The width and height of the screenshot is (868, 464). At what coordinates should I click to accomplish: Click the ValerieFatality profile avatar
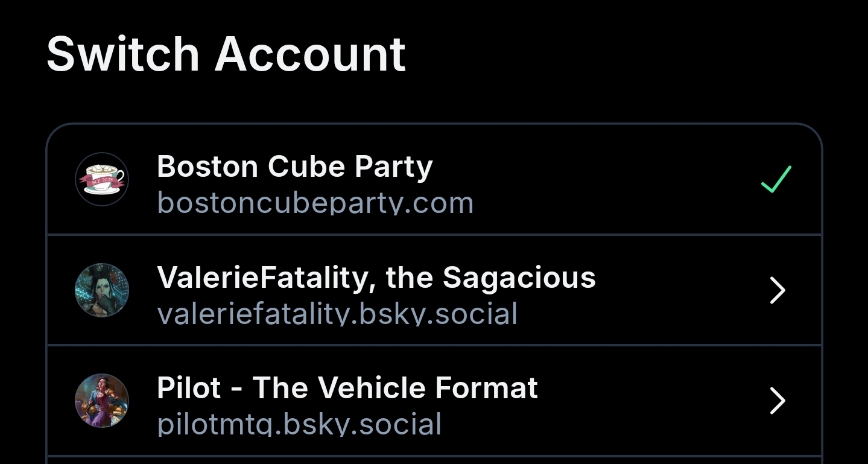102,290
